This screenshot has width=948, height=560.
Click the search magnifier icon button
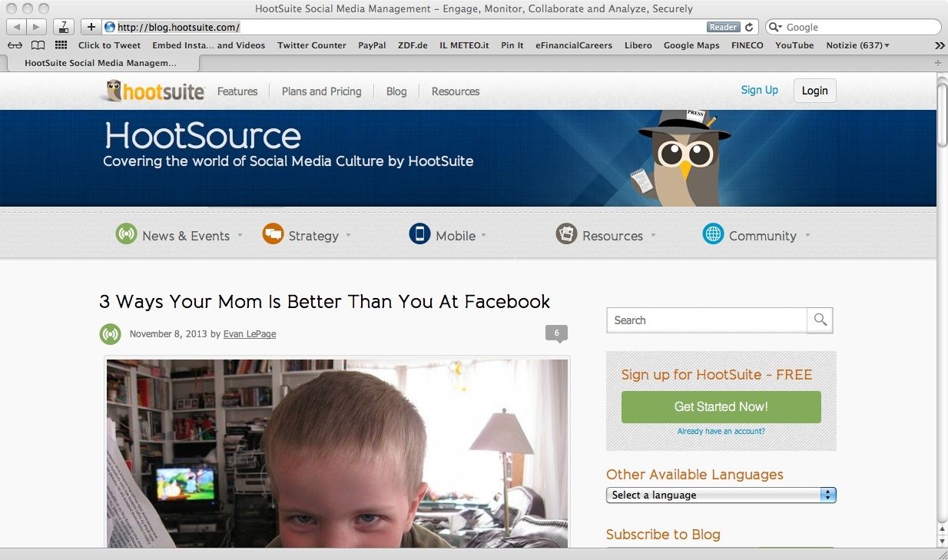coord(820,320)
